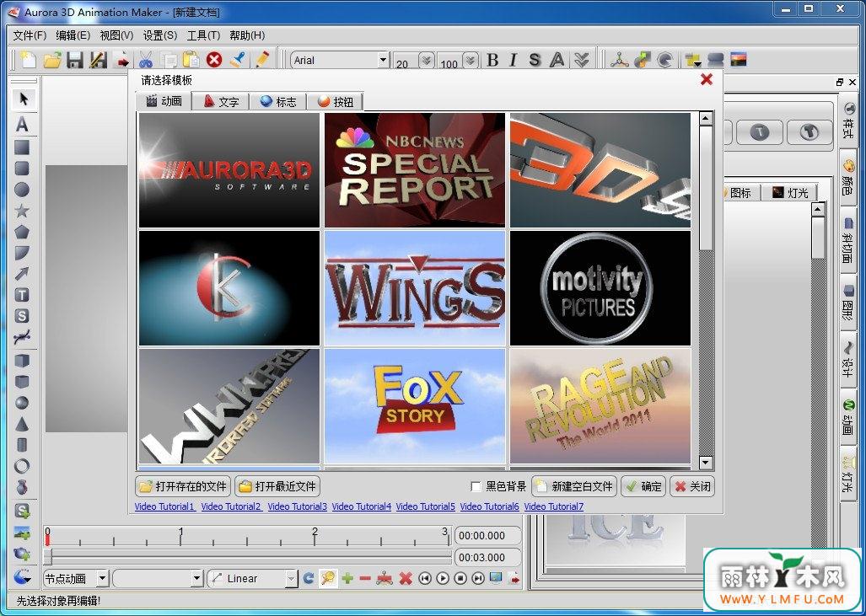This screenshot has width=866, height=616.
Task: Switch to the 文字 template tab
Action: click(x=221, y=102)
